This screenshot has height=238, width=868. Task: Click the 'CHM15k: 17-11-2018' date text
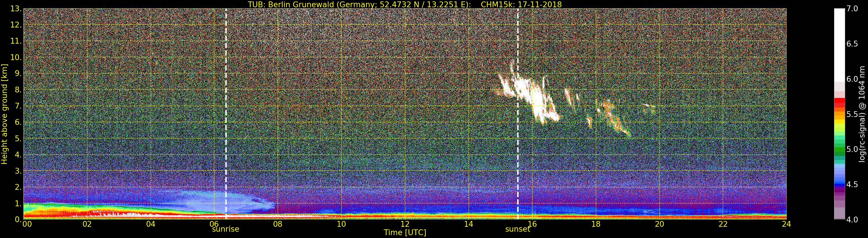pos(521,4)
